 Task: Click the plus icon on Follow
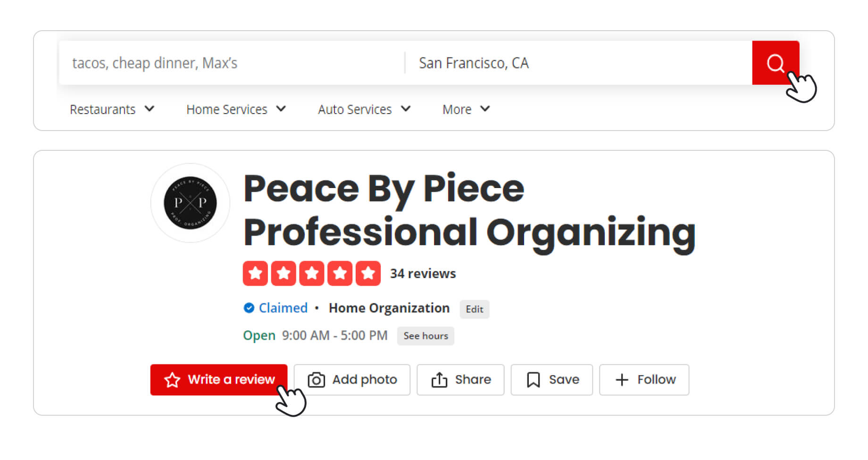[x=622, y=380]
